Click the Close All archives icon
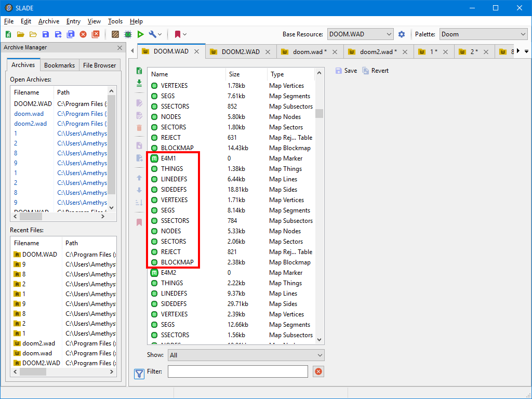Image resolution: width=532 pixels, height=399 pixels. tap(96, 34)
